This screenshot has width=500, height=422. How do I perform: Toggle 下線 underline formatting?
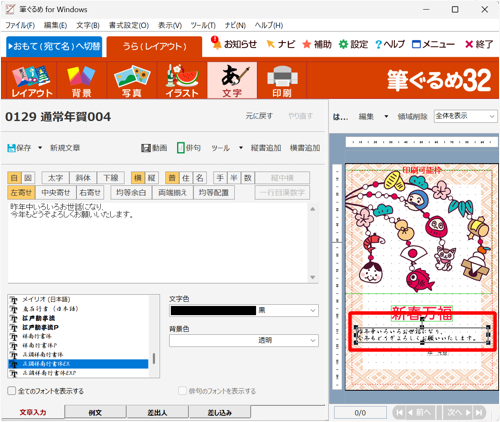[111, 178]
